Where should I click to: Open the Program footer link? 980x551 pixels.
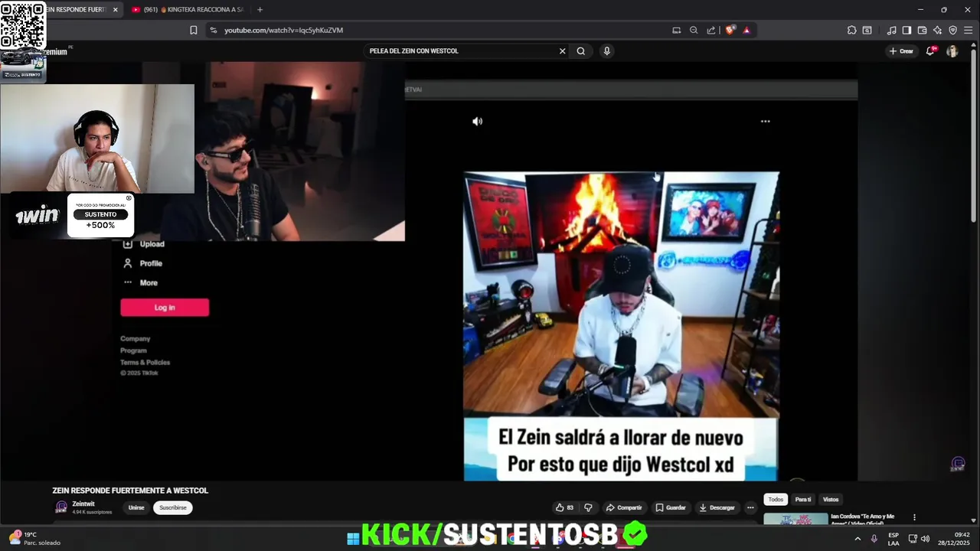(133, 350)
